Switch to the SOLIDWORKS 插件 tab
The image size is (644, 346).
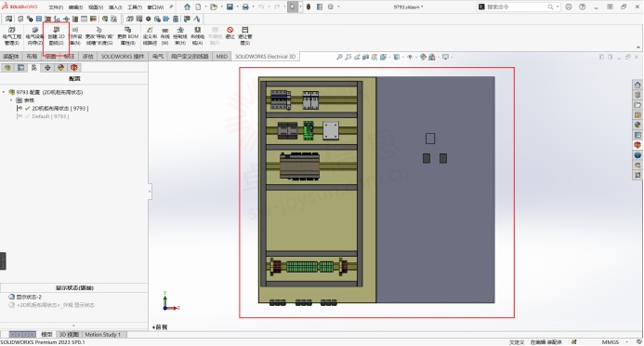[x=123, y=57]
